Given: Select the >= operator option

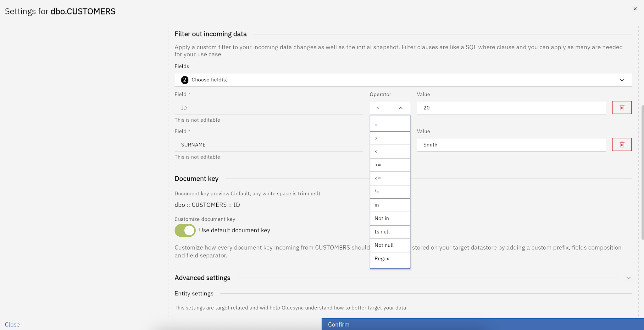Looking at the screenshot, I should coord(390,165).
